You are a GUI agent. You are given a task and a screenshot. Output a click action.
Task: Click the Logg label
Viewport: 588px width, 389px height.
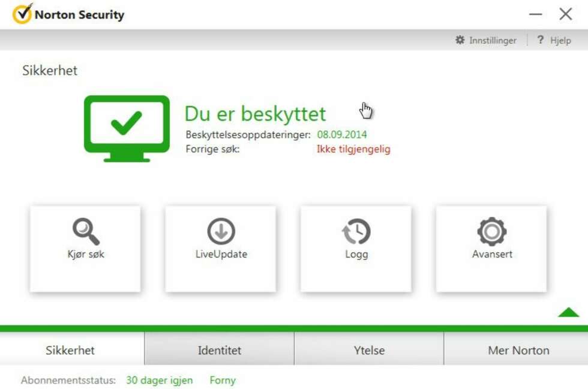tap(356, 255)
